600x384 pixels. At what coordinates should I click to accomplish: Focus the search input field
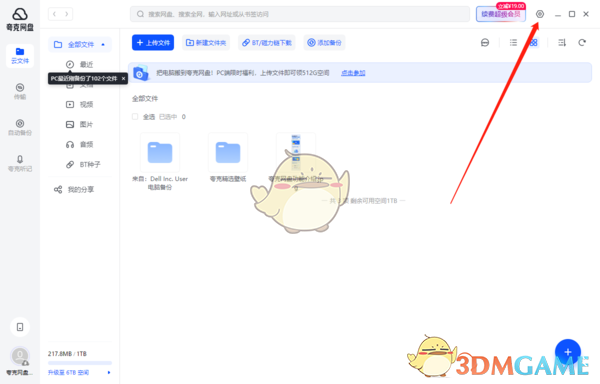[300, 14]
